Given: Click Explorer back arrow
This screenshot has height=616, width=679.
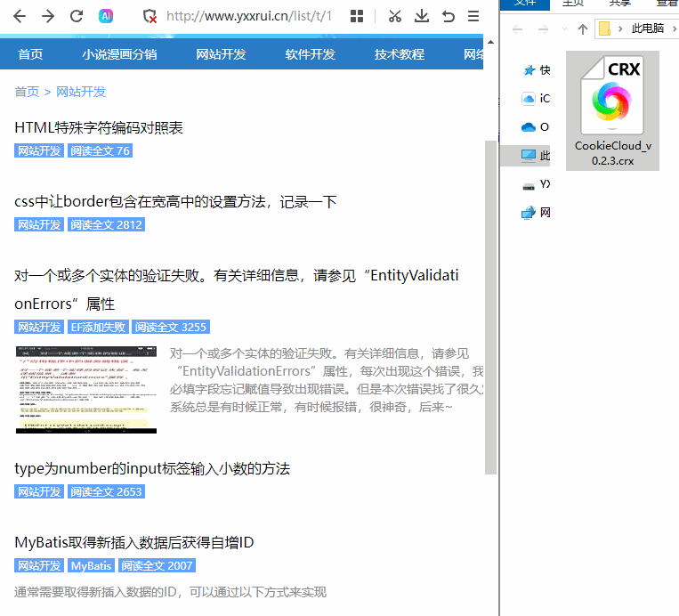Looking at the screenshot, I should [517, 29].
